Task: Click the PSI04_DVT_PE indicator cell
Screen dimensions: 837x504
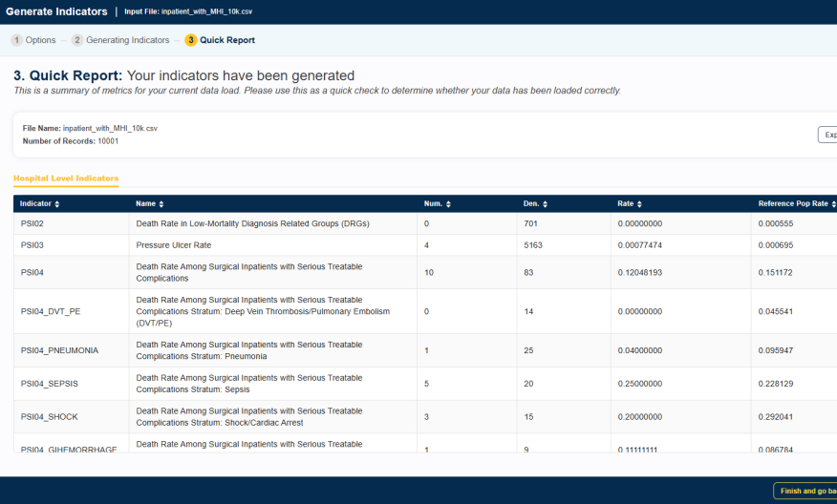Action: click(51, 311)
